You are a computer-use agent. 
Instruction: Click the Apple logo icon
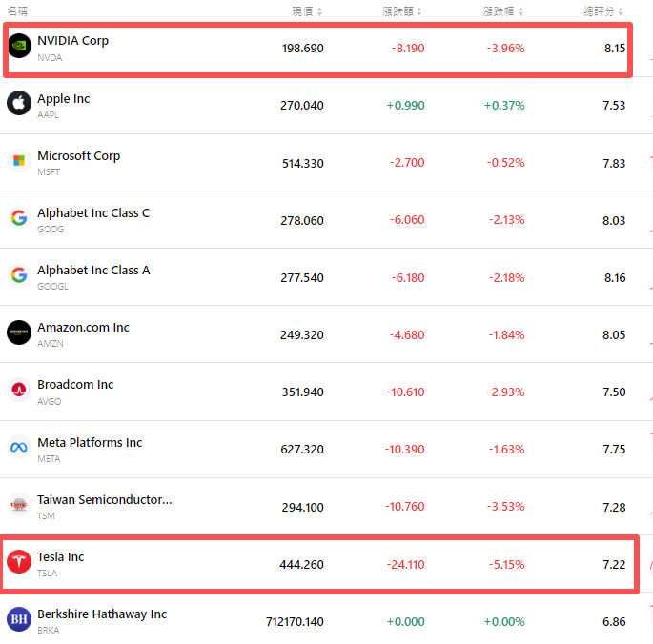coord(19,103)
